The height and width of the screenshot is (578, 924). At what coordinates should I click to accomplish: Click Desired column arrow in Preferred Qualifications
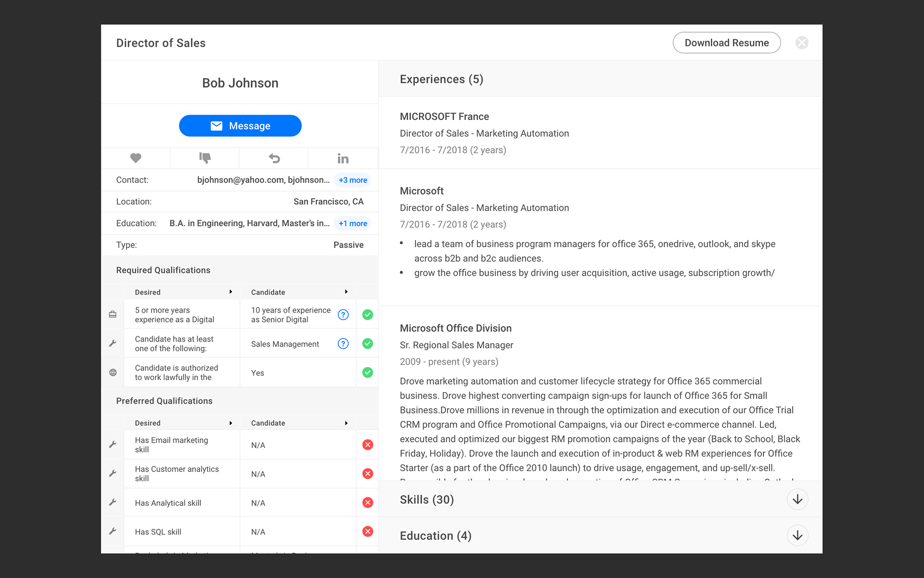[x=231, y=423]
